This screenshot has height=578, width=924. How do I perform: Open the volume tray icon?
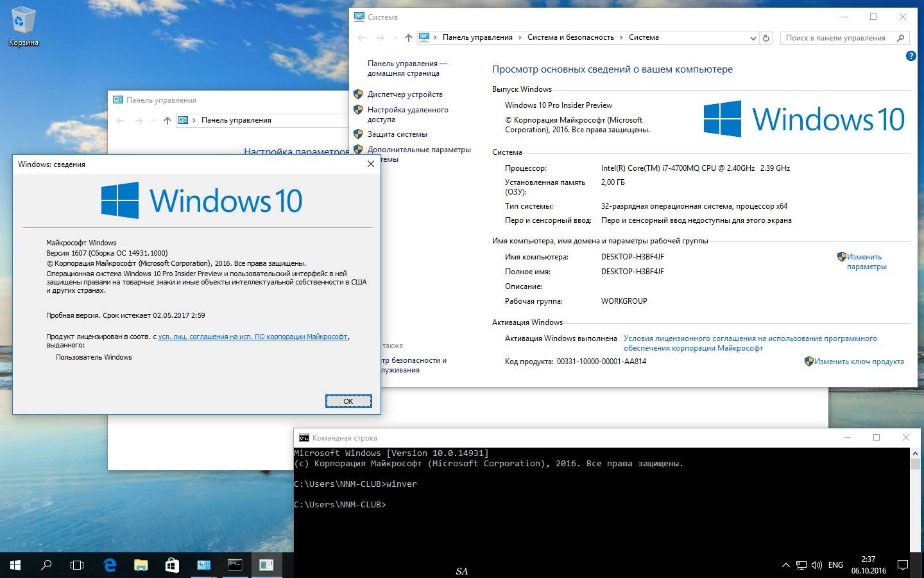coord(817,565)
